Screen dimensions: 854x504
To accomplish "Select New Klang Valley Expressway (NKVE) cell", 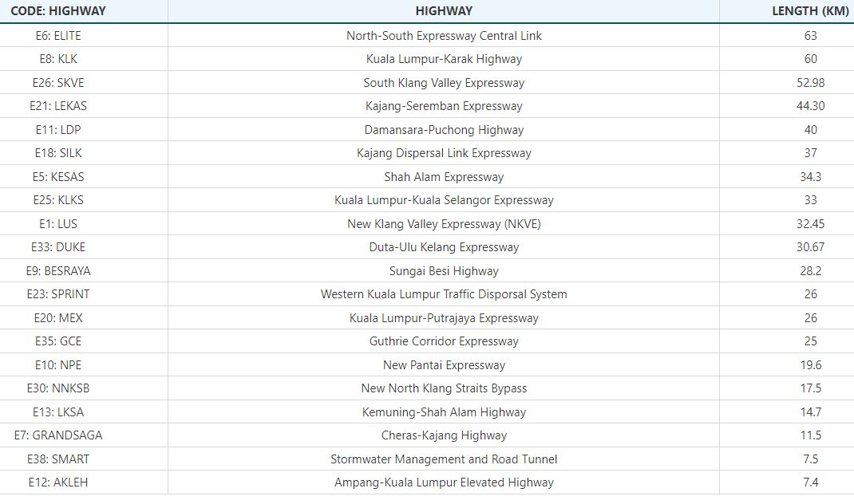I will pos(444,224).
